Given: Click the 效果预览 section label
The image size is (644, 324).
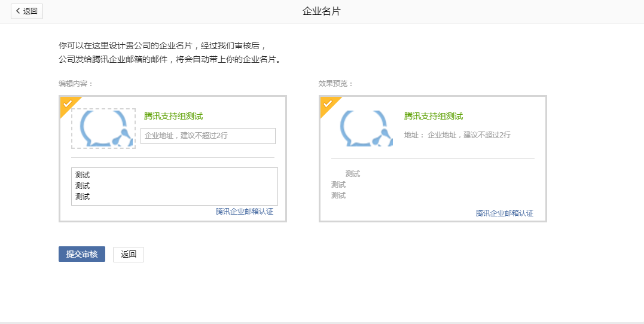Looking at the screenshot, I should (x=336, y=84).
